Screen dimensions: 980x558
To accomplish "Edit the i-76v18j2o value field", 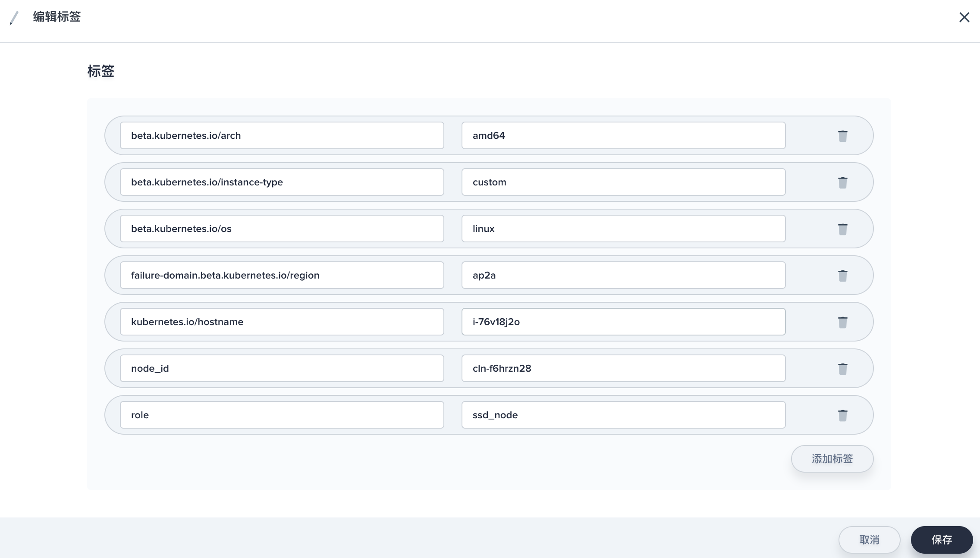I will [x=623, y=322].
